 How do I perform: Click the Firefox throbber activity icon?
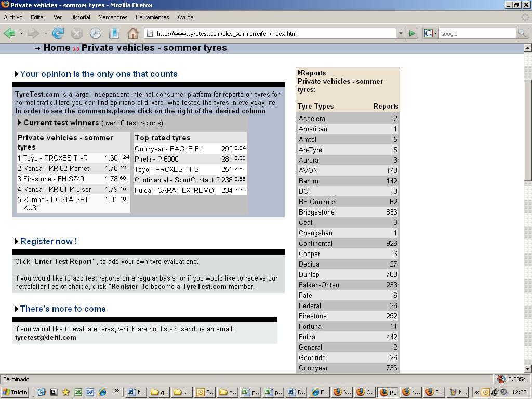click(x=526, y=17)
